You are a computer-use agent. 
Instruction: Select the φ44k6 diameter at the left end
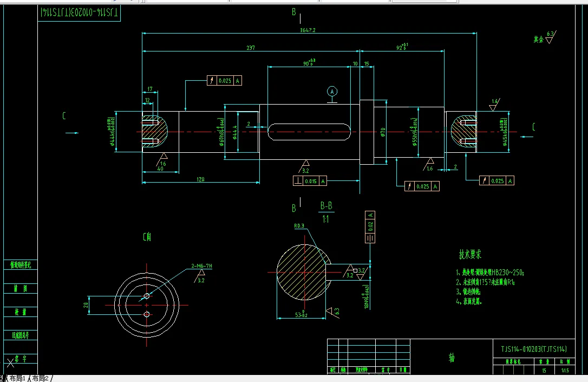[x=112, y=131]
